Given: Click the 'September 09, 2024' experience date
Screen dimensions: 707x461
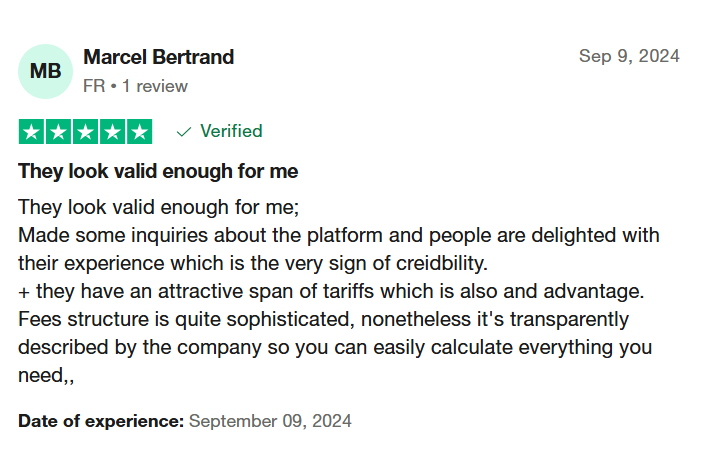Looking at the screenshot, I should pyautogui.click(x=270, y=421).
